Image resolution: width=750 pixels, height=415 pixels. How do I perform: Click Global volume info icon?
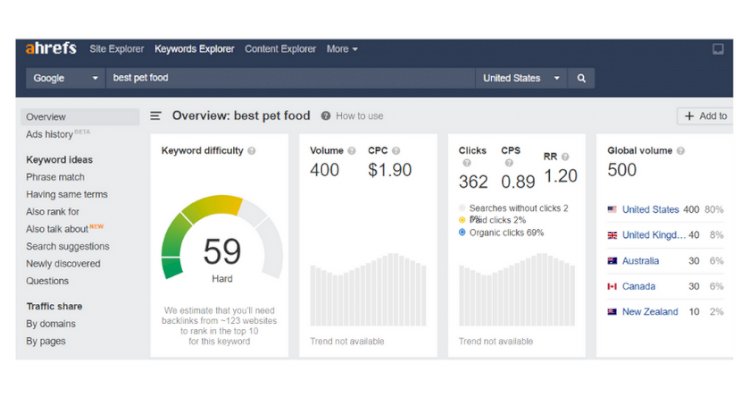coord(681,151)
